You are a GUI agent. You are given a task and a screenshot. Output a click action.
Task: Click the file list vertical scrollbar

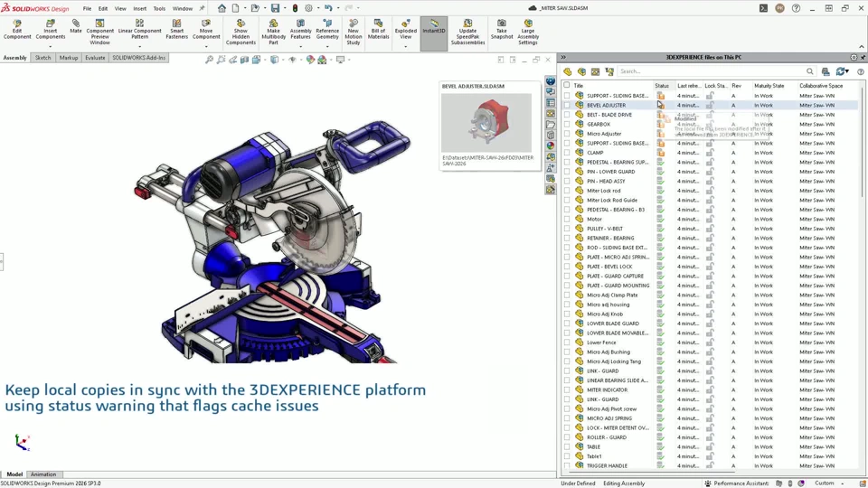(x=862, y=141)
